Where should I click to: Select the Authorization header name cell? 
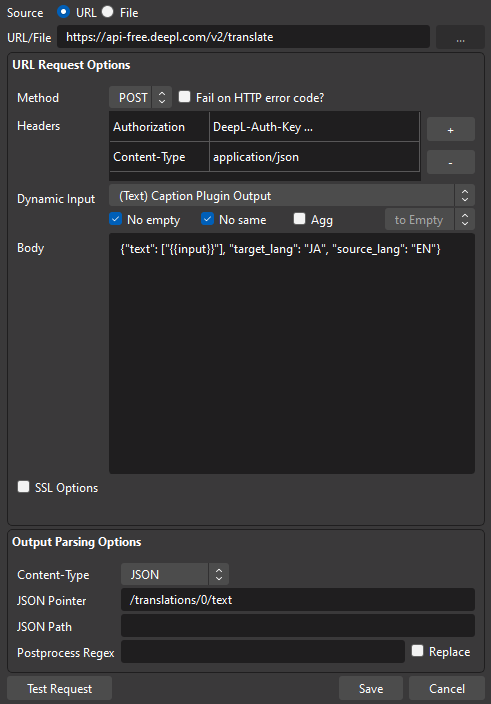coord(159,127)
